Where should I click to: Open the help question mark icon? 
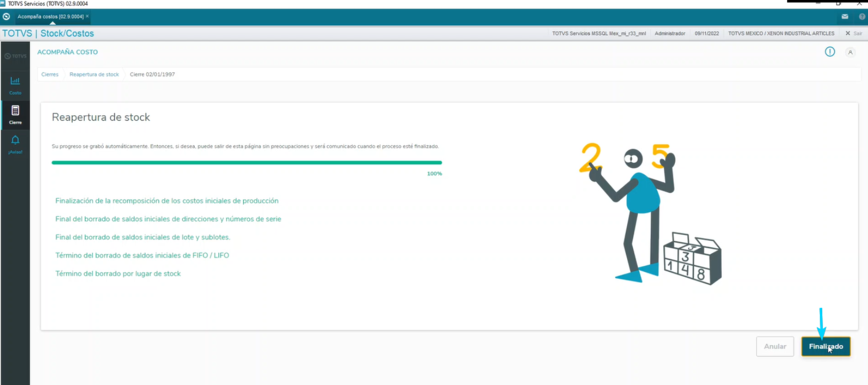[x=862, y=17]
